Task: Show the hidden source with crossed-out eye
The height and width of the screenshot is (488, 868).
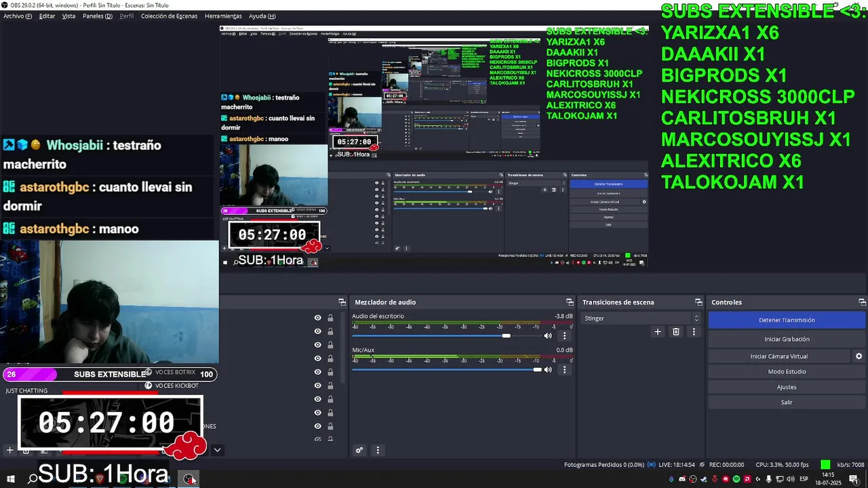Action: point(317,439)
